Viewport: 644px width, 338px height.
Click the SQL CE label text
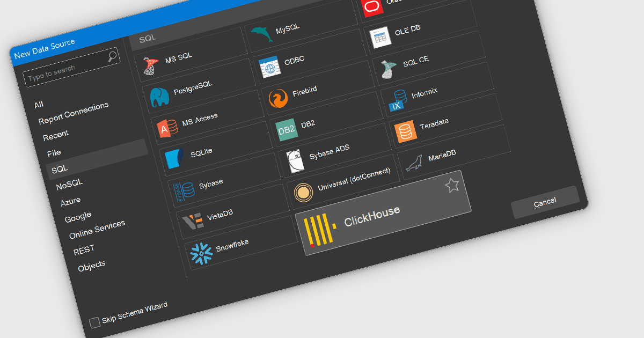(416, 61)
